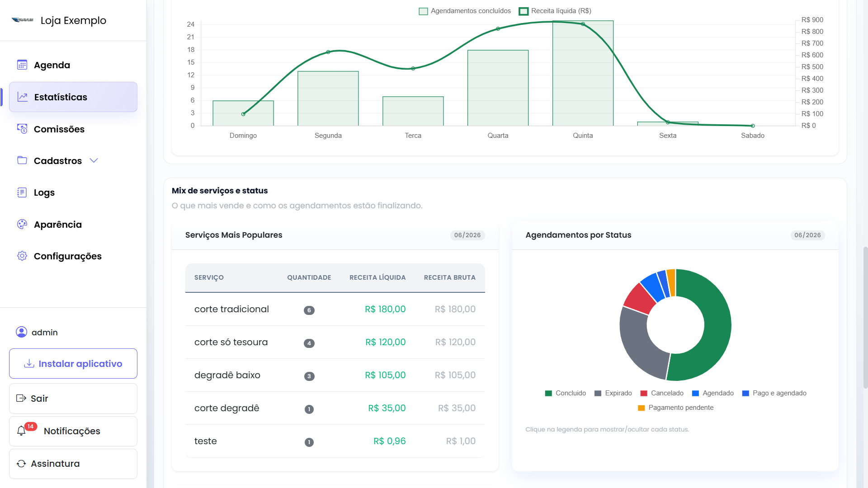Viewport: 868px width, 488px height.
Task: Click the Sair button
Action: coord(73,398)
